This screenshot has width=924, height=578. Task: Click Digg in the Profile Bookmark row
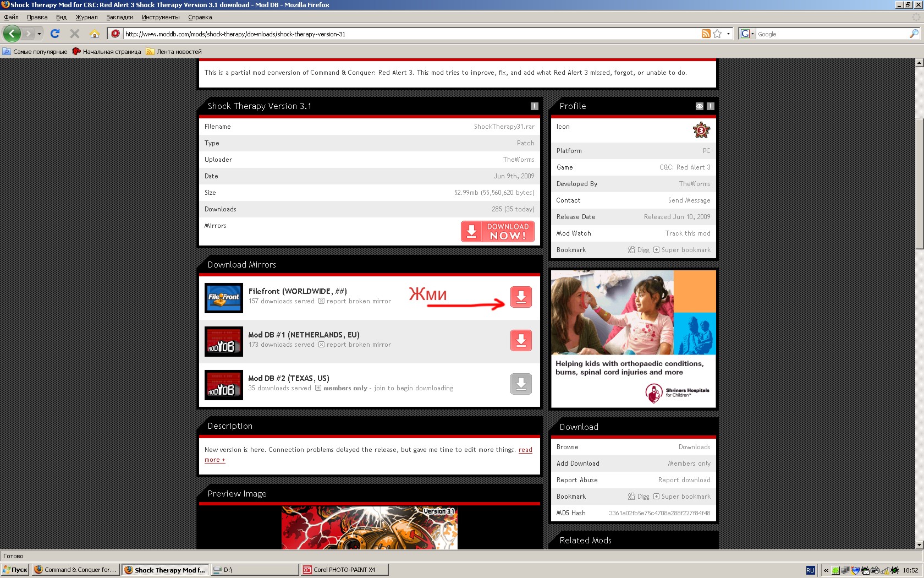tap(639, 250)
